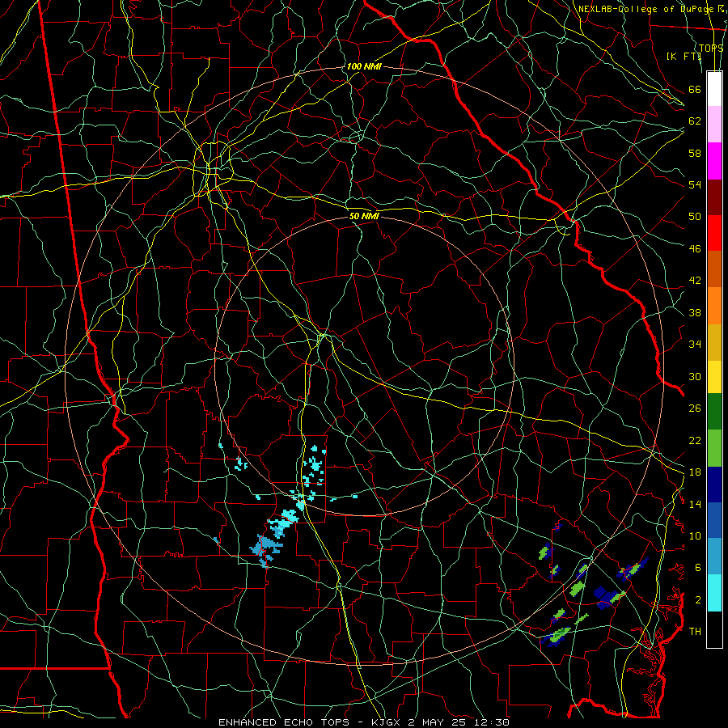728x728 pixels.
Task: Click the 50 NMI range ring label
Action: [x=364, y=216]
